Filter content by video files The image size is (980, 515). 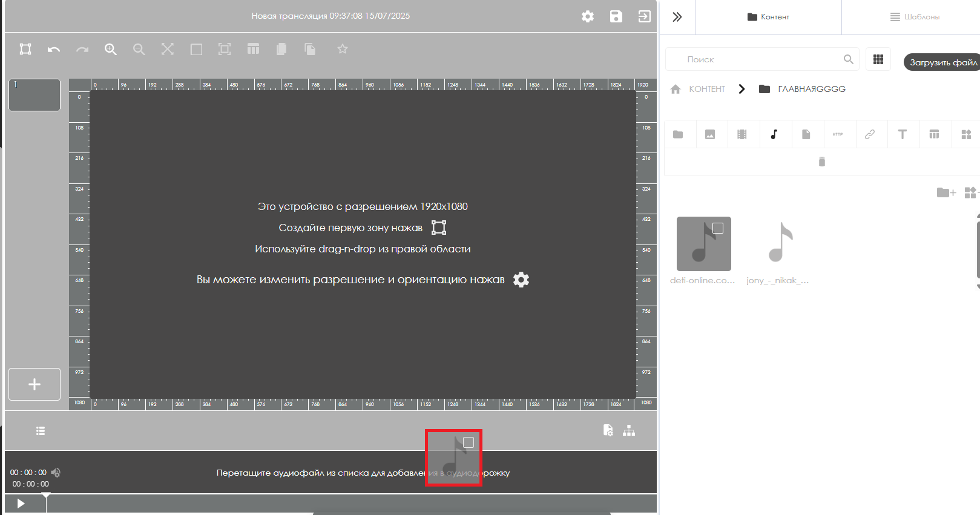coord(742,134)
